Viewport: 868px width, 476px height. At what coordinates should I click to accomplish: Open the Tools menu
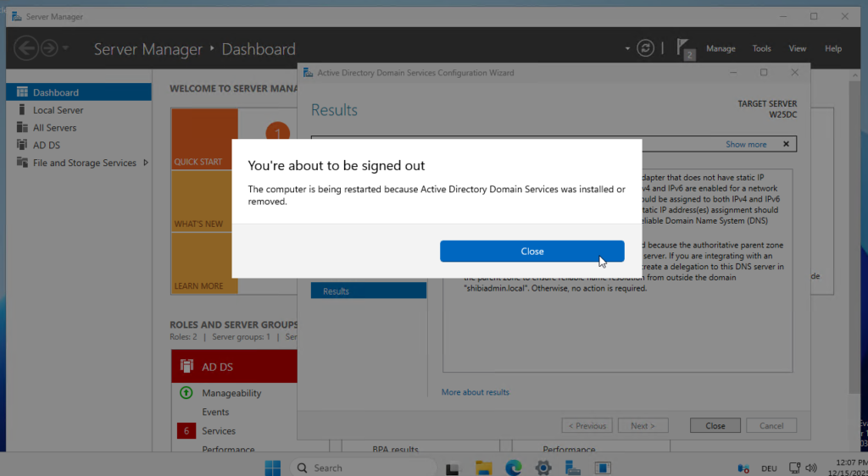point(762,48)
